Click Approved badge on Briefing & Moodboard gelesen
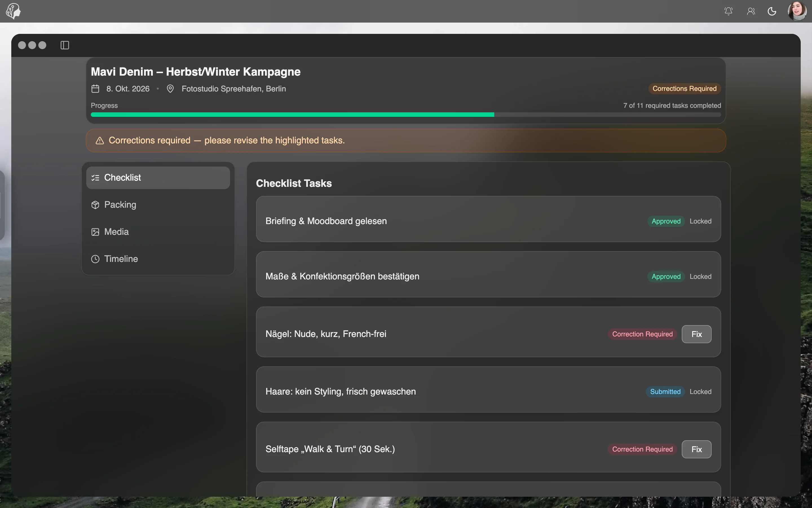 (666, 221)
